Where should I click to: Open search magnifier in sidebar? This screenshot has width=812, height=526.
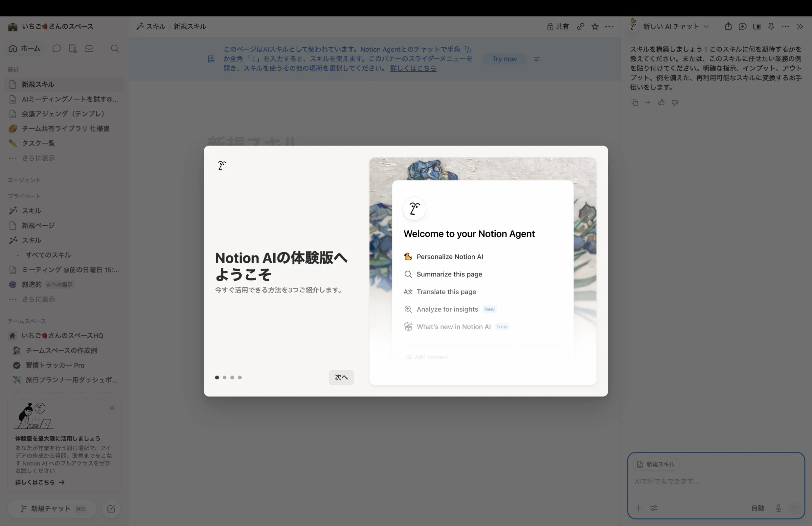(x=115, y=48)
